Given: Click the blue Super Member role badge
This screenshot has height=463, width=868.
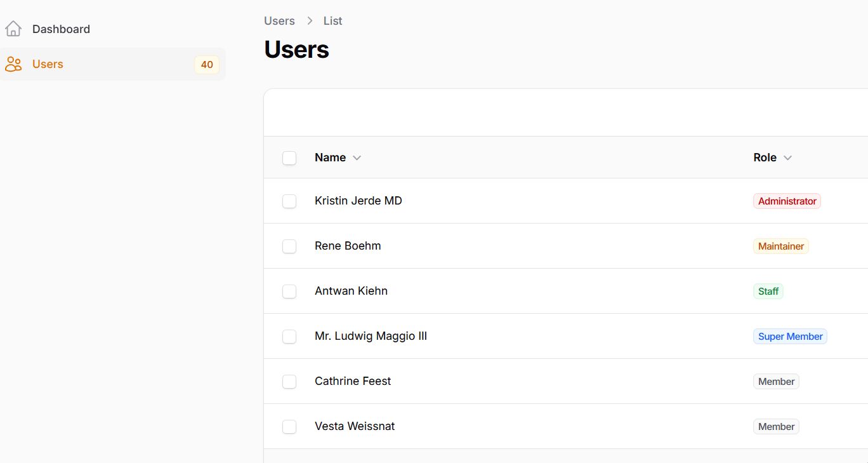Looking at the screenshot, I should click(x=790, y=337).
